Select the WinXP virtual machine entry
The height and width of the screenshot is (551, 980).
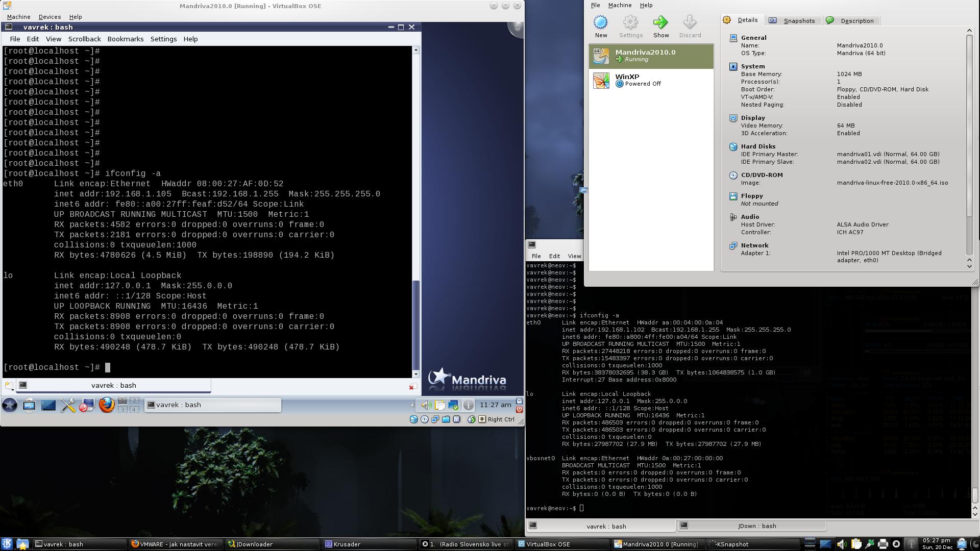tap(651, 81)
